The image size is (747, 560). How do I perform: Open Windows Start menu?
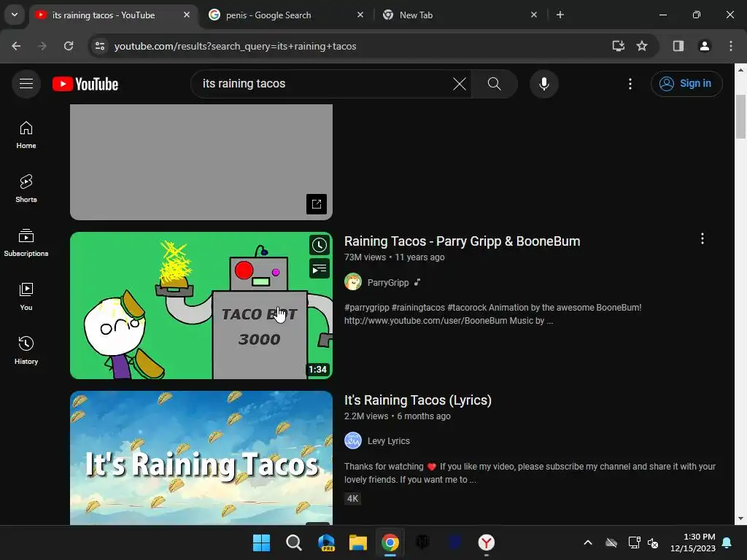261,542
